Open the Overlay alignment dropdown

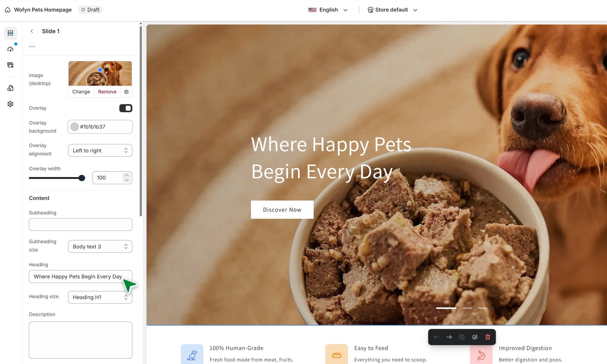[100, 150]
